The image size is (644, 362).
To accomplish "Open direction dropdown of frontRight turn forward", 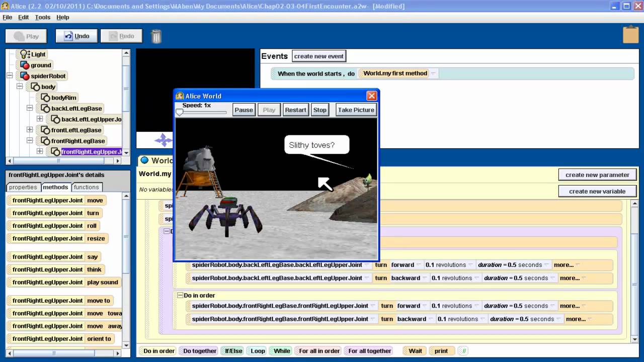I will point(425,306).
